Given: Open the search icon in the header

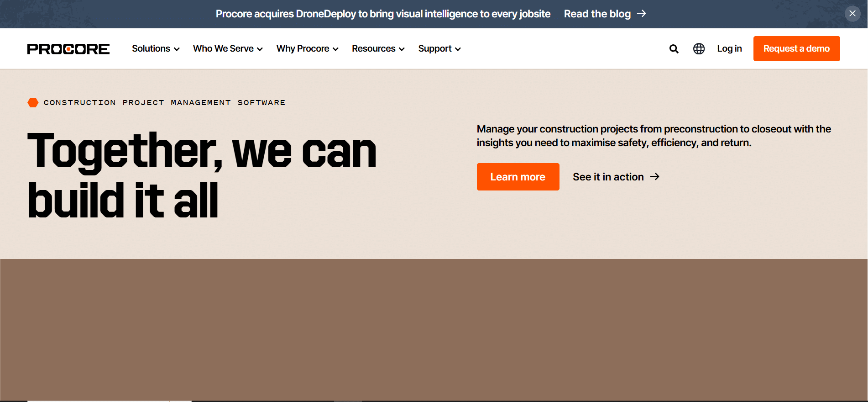Looking at the screenshot, I should point(674,49).
